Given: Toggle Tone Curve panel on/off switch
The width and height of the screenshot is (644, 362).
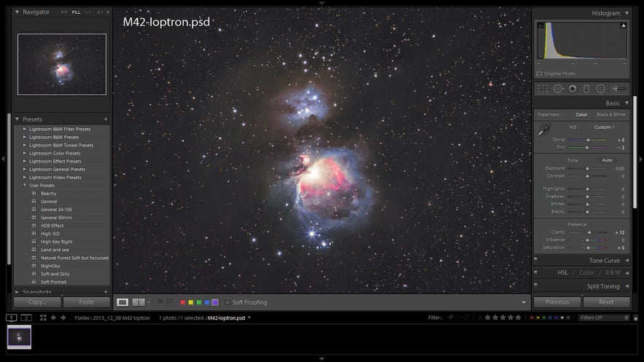Looking at the screenshot, I should click(x=535, y=259).
